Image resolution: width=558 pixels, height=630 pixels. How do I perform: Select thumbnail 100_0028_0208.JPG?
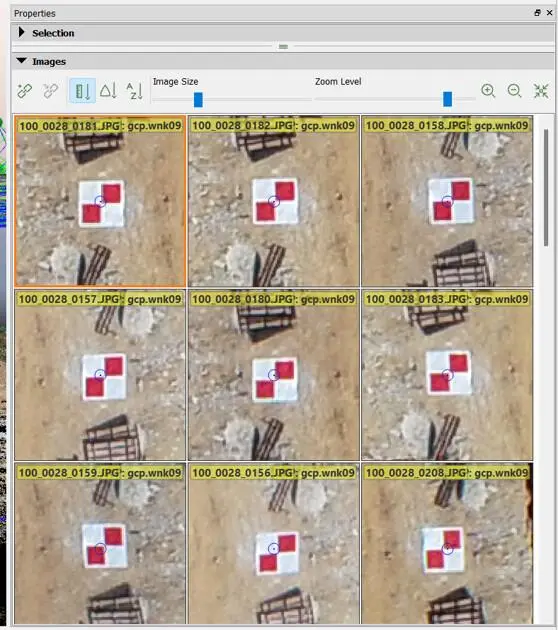[447, 543]
